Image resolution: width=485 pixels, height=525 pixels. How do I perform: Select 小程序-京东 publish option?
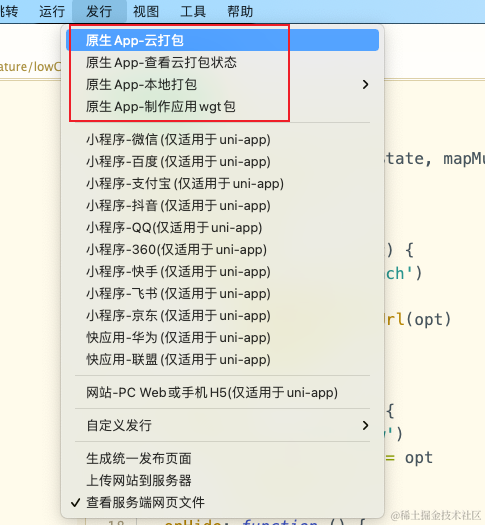click(223, 315)
